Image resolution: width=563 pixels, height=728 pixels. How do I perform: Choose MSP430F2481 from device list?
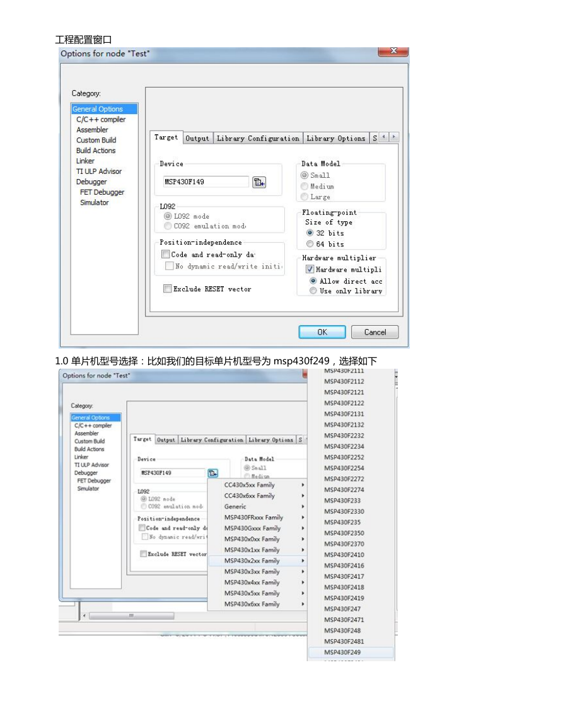coord(351,641)
